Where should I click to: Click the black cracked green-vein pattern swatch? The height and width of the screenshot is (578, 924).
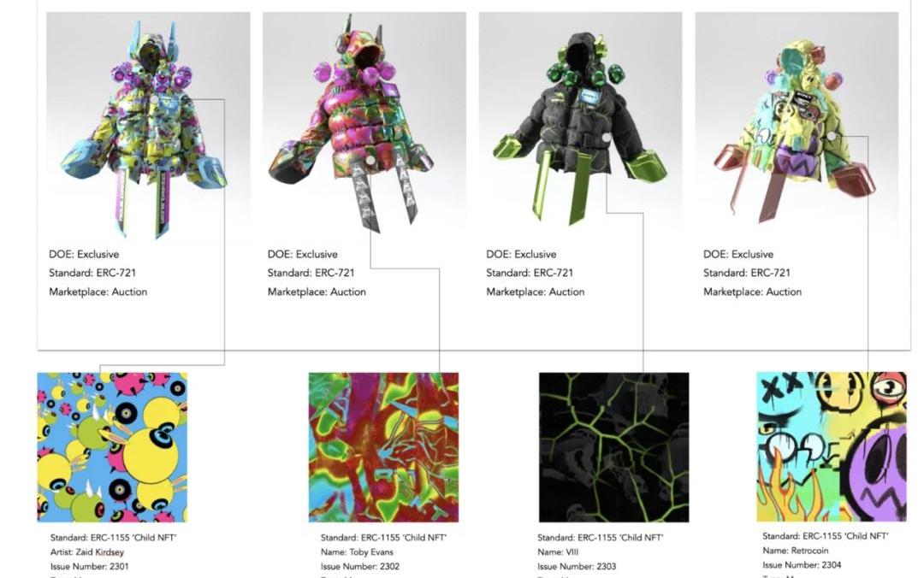pyautogui.click(x=613, y=447)
